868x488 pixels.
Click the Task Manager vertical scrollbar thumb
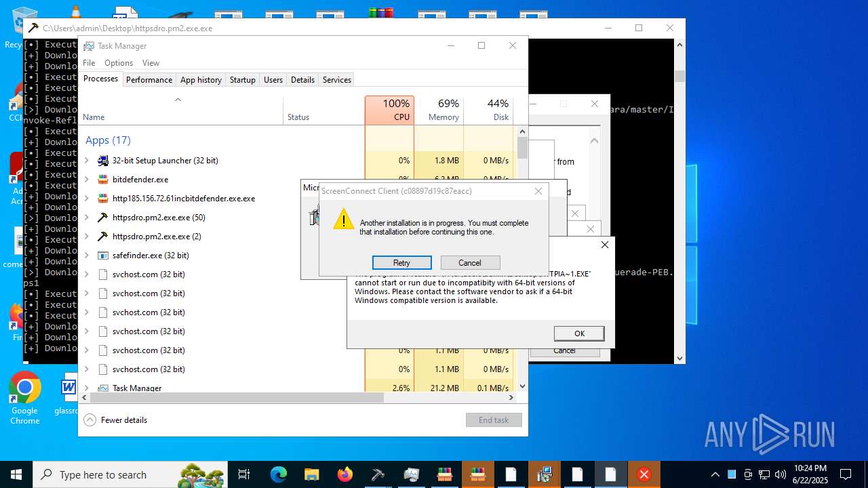click(x=522, y=147)
